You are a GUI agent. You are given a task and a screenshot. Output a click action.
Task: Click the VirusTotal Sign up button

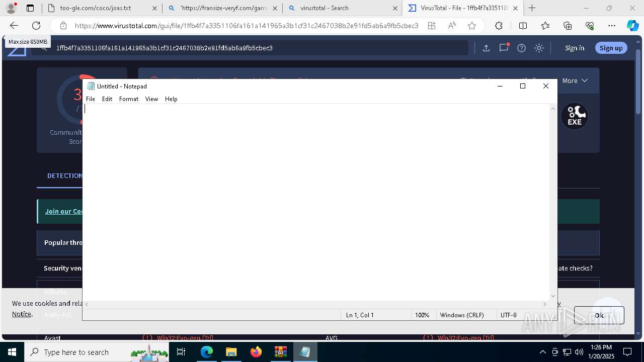click(x=611, y=48)
